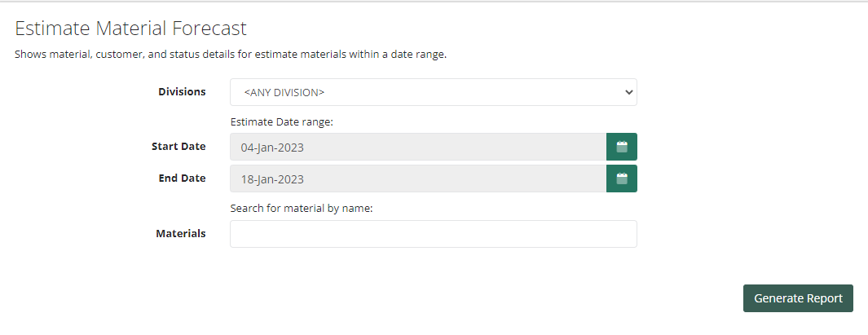Viewport: 868px width, 335px height.
Task: Expand the Divisions dropdown chevron arrow
Action: click(x=628, y=92)
